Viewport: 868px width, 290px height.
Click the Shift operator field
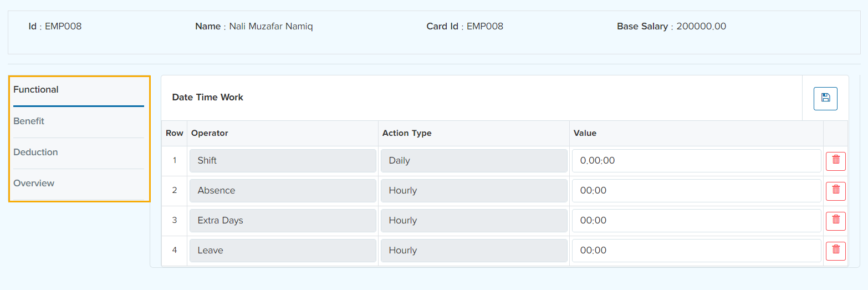283,161
